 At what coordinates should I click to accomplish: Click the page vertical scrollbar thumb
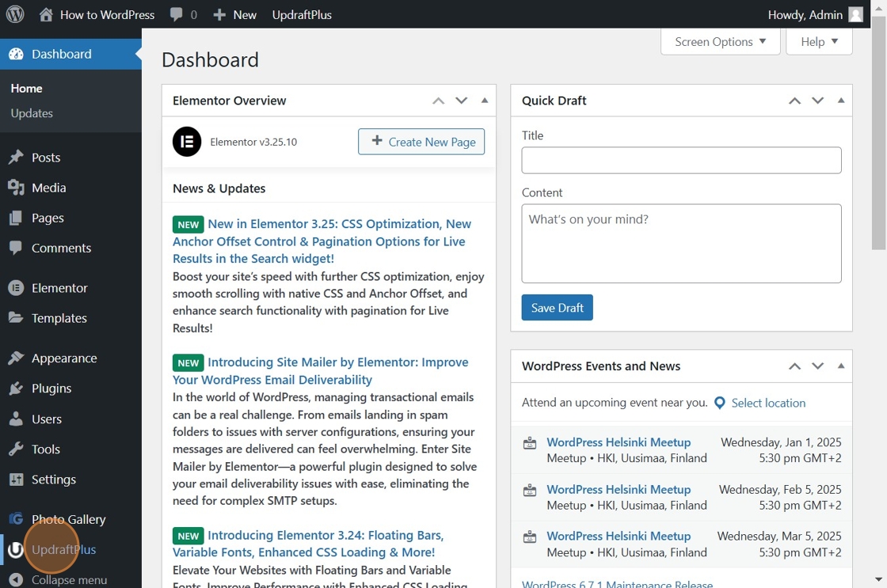(878, 133)
